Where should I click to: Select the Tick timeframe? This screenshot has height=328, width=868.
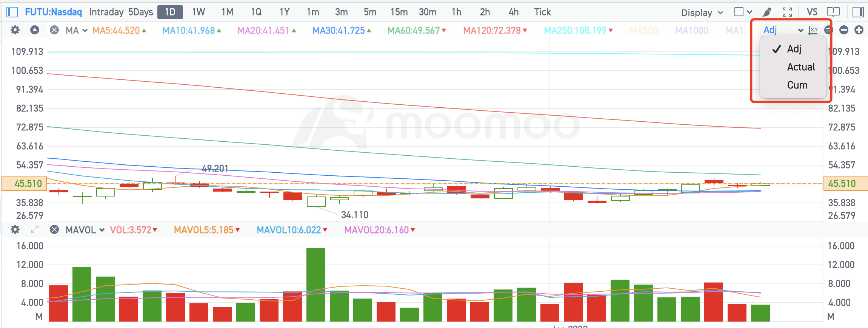point(542,12)
